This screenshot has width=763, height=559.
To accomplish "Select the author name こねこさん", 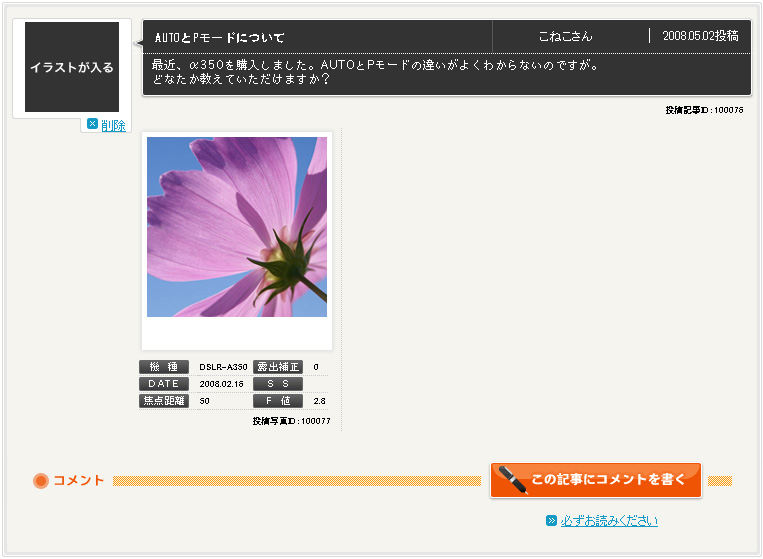I will 565,36.
